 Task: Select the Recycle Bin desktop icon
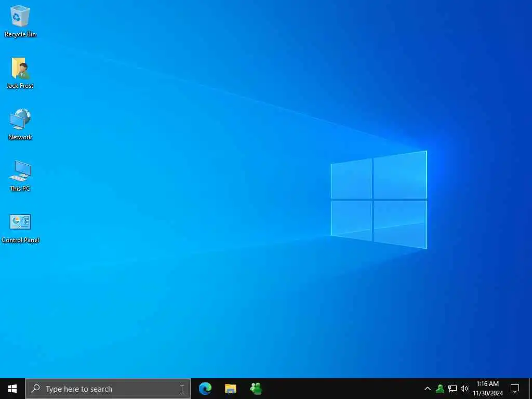pos(20,21)
